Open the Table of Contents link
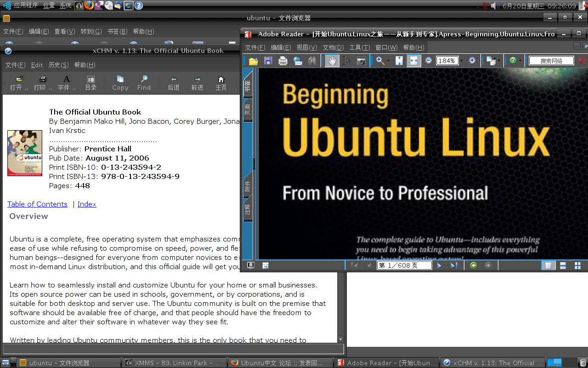588x368 pixels. point(37,204)
